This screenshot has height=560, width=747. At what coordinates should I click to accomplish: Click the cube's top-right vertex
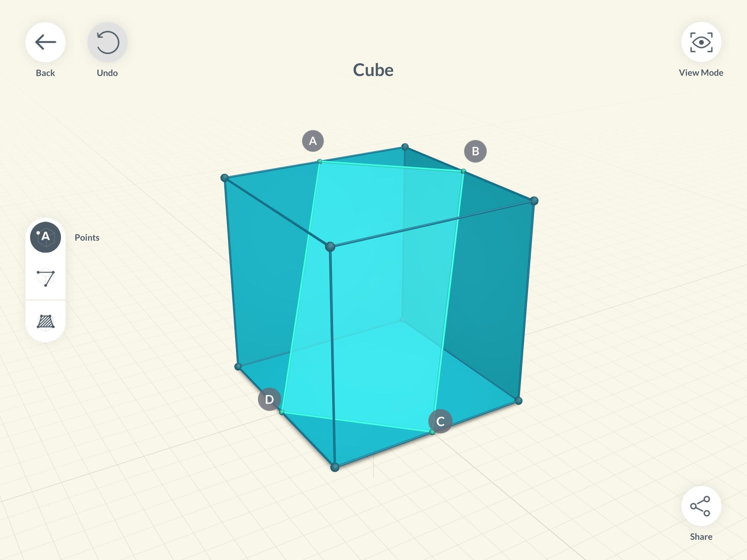click(x=534, y=201)
